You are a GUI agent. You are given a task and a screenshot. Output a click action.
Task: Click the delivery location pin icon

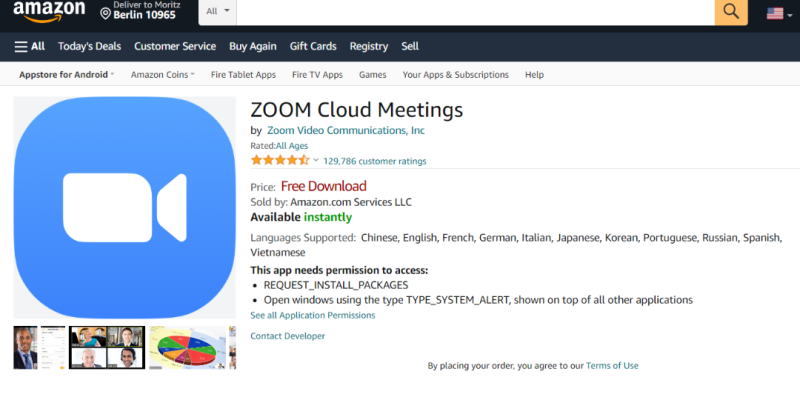105,14
